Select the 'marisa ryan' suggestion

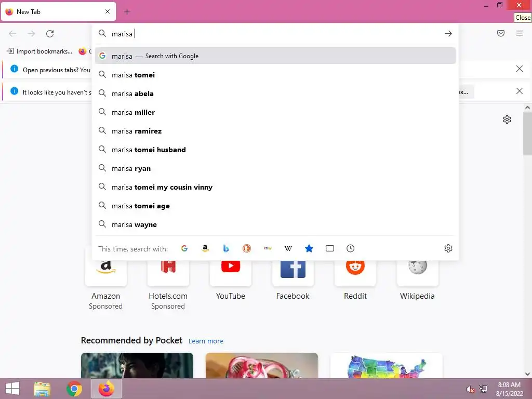275,168
